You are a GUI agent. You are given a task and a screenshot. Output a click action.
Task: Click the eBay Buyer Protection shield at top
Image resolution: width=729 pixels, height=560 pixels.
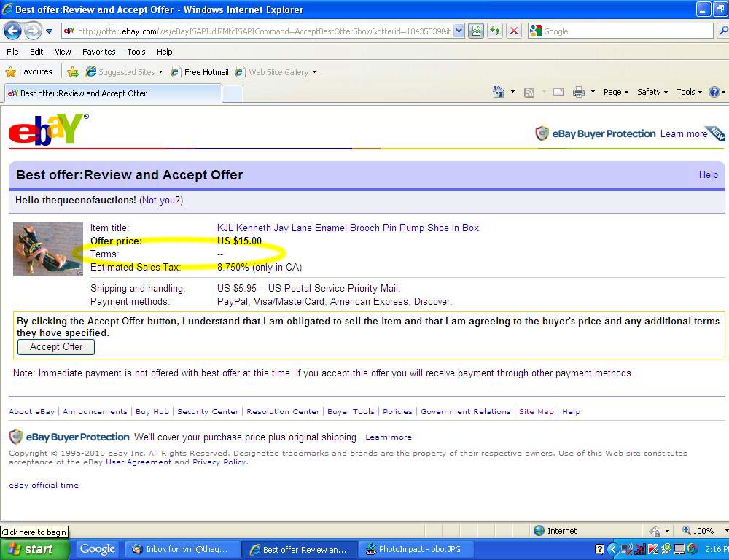click(542, 133)
